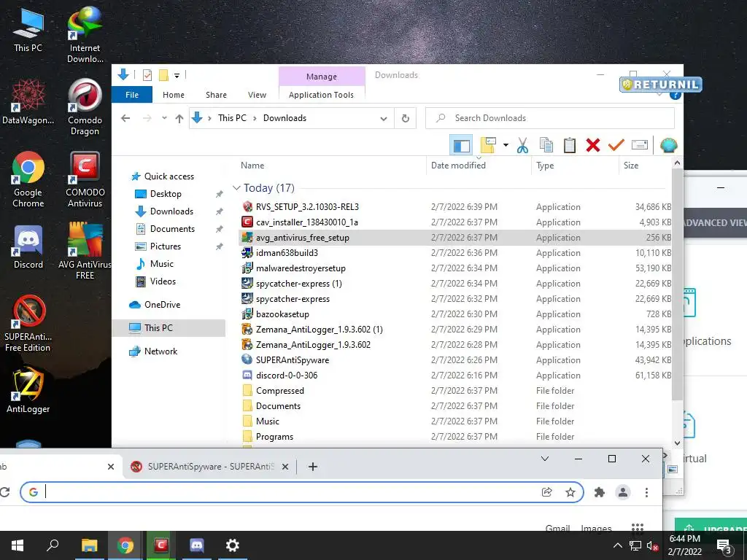The width and height of the screenshot is (747, 560).
Task: Expand the address bar history dropdown
Action: (x=384, y=119)
